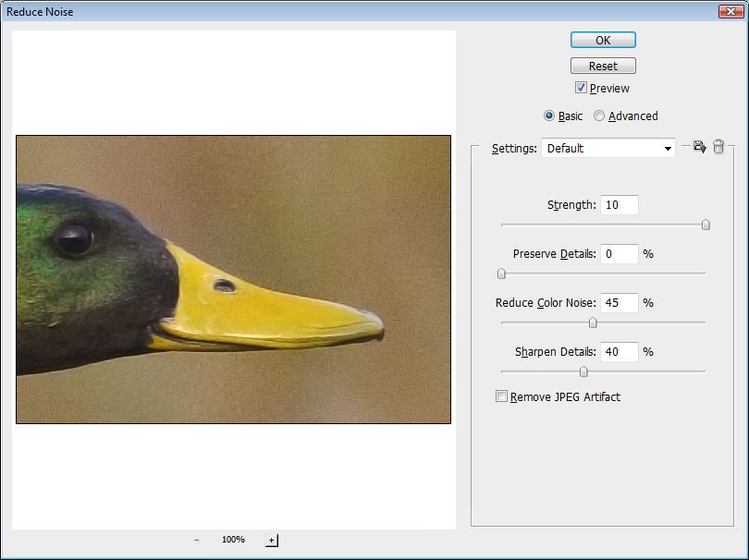Click the zoom in plus button
Viewport: 749px width, 560px height.
[x=271, y=540]
